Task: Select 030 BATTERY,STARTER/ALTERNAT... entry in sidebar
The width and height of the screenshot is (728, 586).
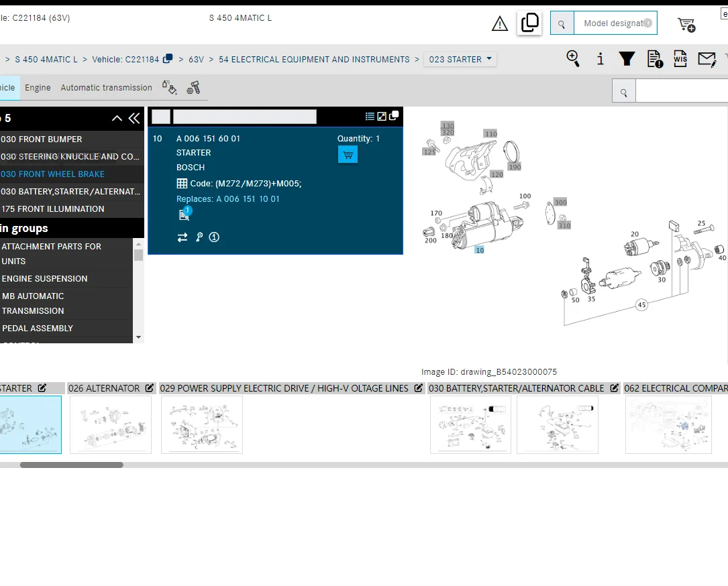Action: pyautogui.click(x=71, y=191)
